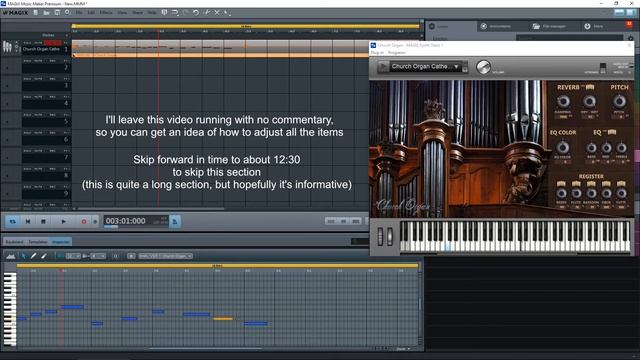The width and height of the screenshot is (640, 360).
Task: Open the Effects menu
Action: [x=106, y=13]
